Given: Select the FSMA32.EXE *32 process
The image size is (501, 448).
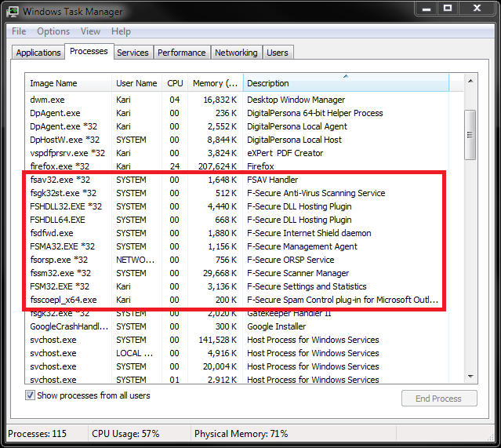Looking at the screenshot, I should [237, 246].
